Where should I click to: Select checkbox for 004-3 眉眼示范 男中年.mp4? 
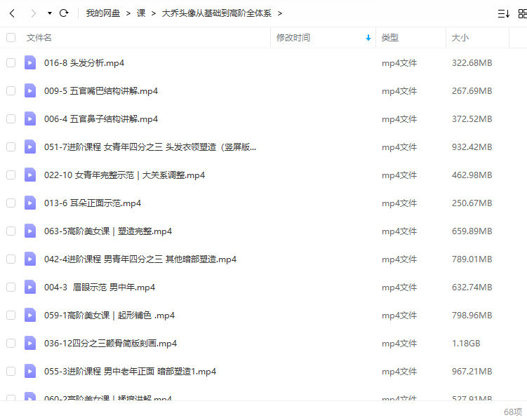11,287
